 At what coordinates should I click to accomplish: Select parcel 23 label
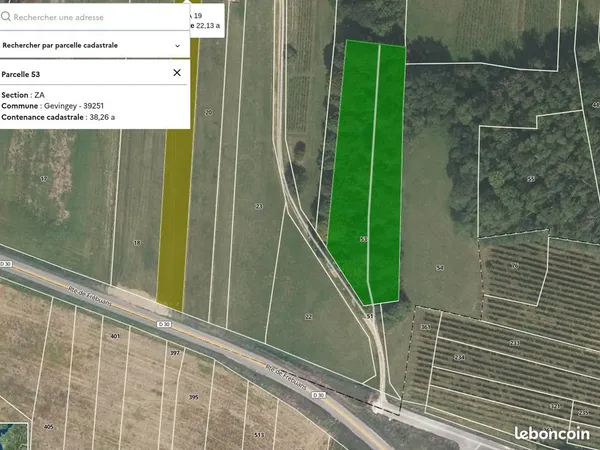tap(259, 206)
